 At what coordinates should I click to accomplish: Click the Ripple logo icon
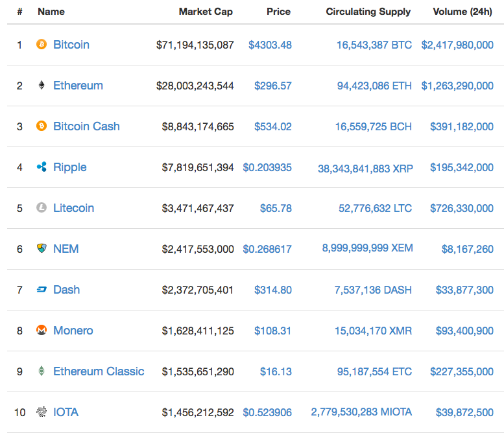(42, 167)
